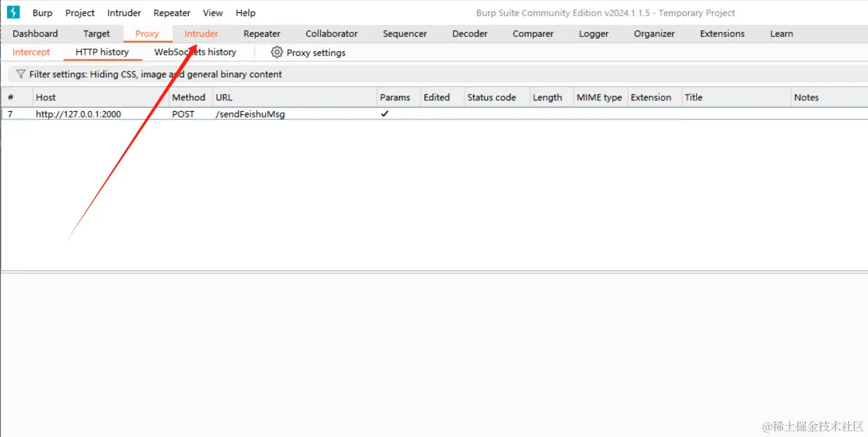The height and width of the screenshot is (437, 868).
Task: Switch to the Collaborator tab
Action: [x=331, y=34]
